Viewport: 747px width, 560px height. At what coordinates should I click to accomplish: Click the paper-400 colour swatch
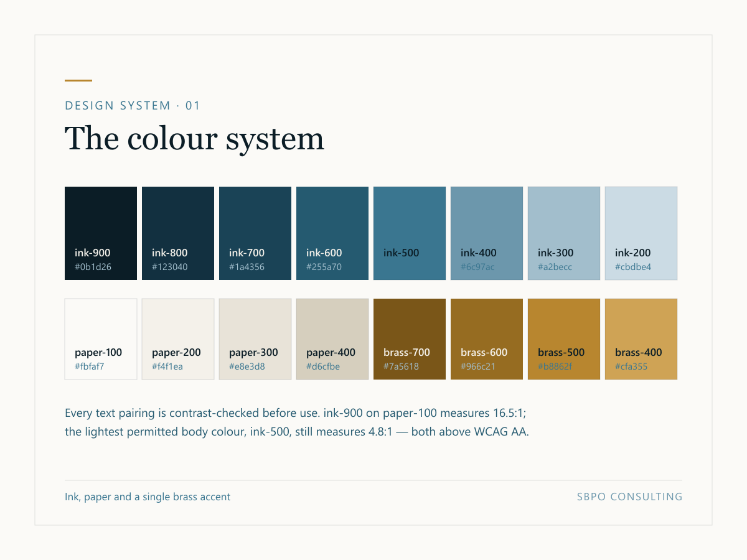coord(332,339)
